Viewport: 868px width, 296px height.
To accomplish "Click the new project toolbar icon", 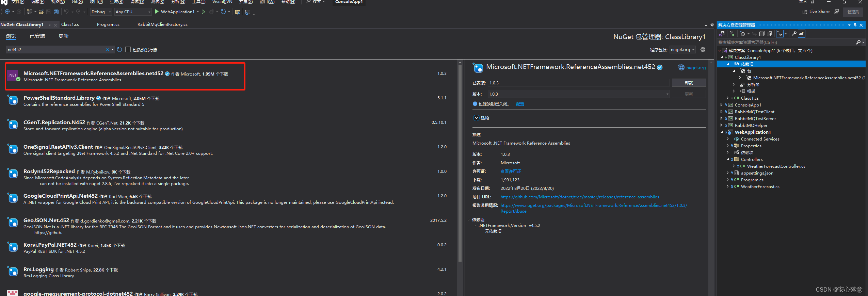I will coord(30,12).
